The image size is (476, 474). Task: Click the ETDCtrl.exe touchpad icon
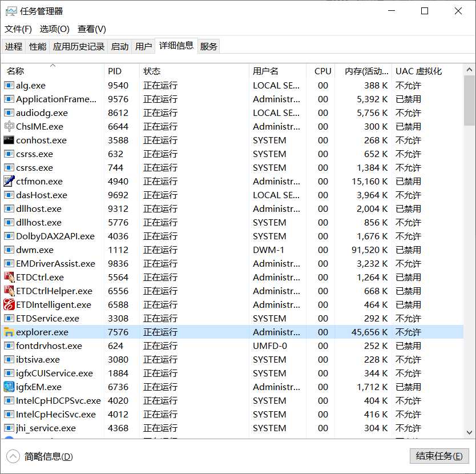9,277
